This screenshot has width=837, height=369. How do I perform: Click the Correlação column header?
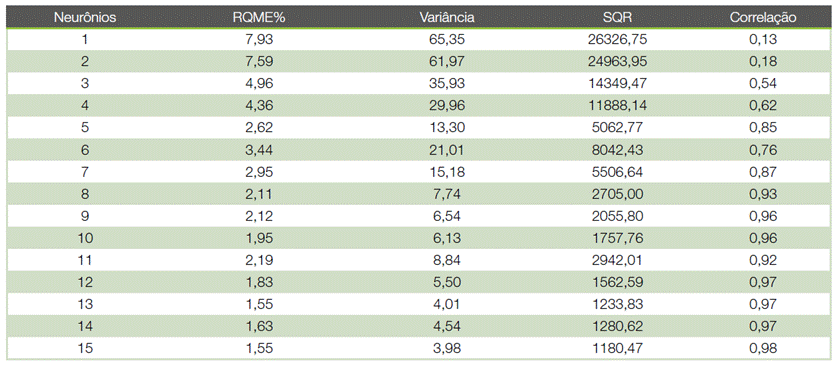[763, 17]
